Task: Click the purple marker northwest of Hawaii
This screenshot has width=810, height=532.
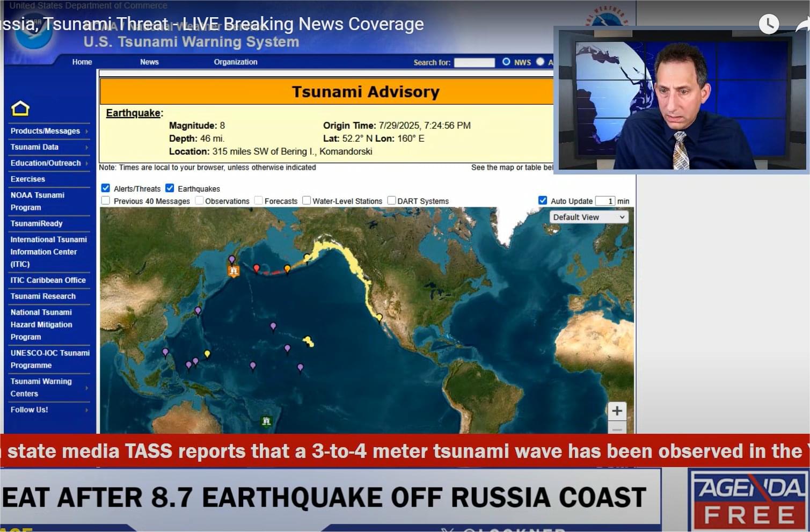Action: pos(273,326)
